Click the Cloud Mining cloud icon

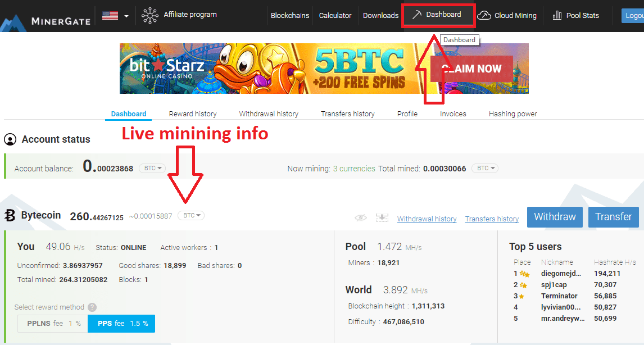(x=484, y=16)
